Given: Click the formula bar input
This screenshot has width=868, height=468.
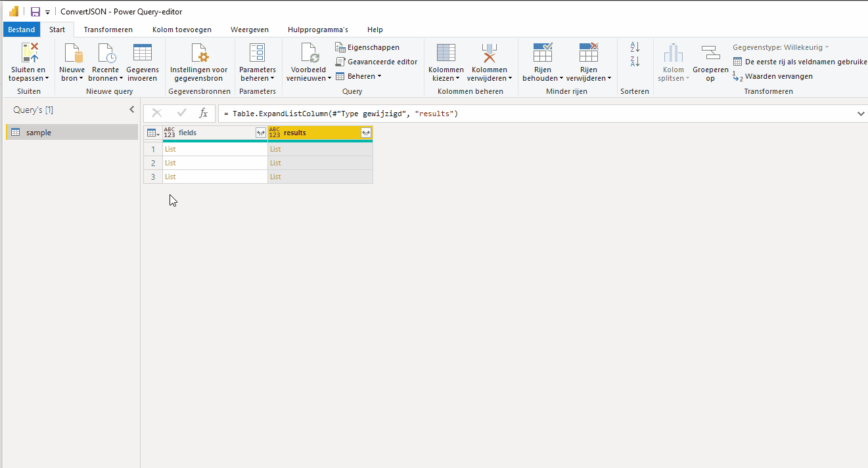Looking at the screenshot, I should 536,114.
